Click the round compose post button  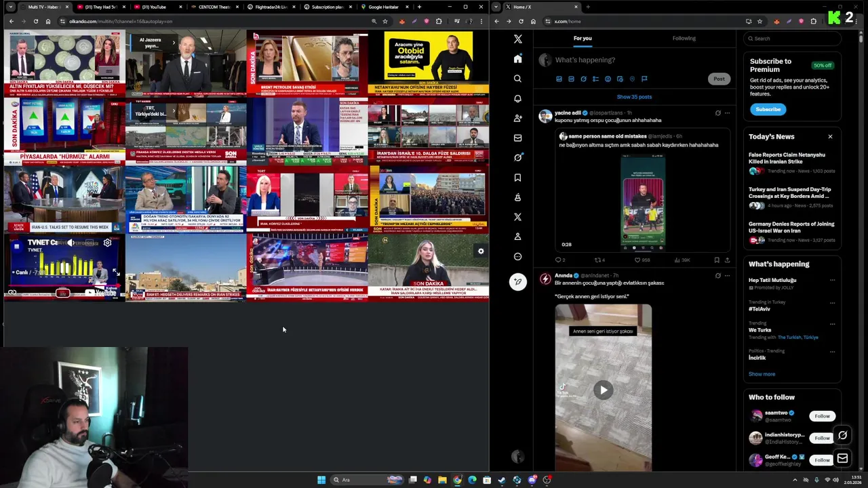click(x=517, y=281)
